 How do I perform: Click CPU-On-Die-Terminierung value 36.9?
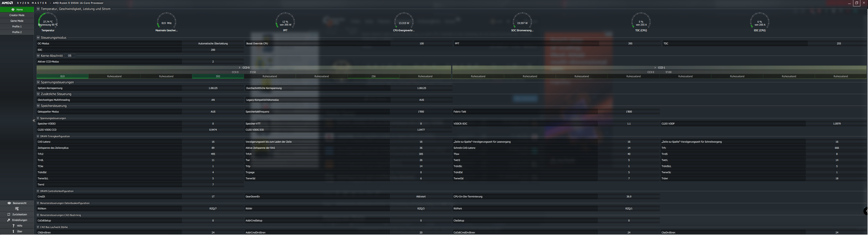click(629, 197)
